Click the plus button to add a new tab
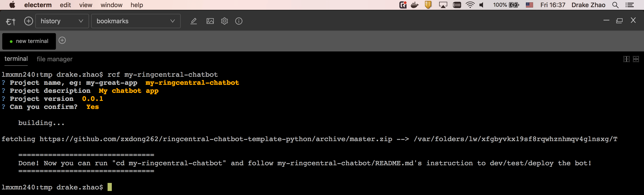644x195 pixels. (62, 40)
